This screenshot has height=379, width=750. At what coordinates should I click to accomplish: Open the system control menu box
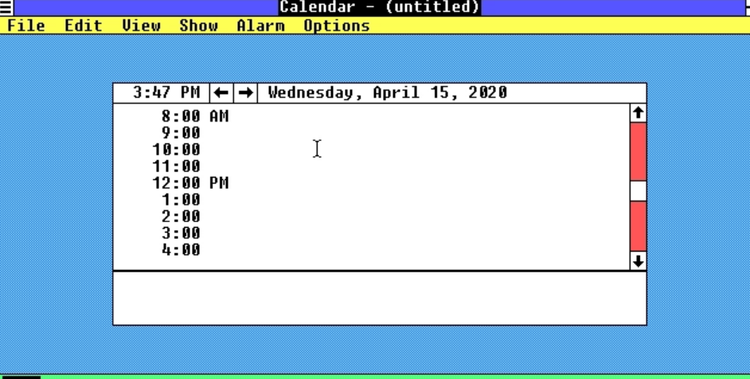pyautogui.click(x=7, y=7)
